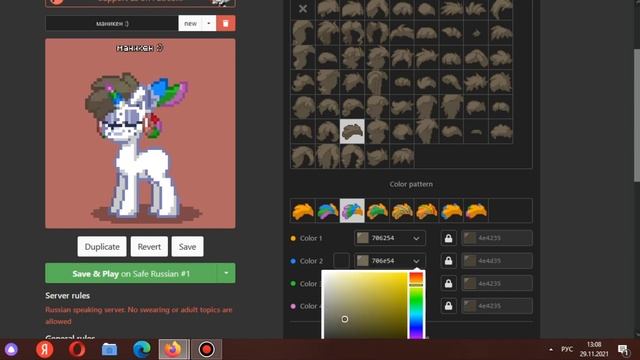Toggle the Color 1 outline lock
640x360 pixels.
pyautogui.click(x=448, y=238)
